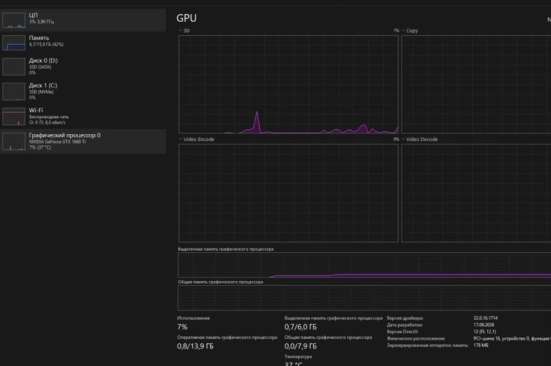Click the shared GPU memory graph

364,298
